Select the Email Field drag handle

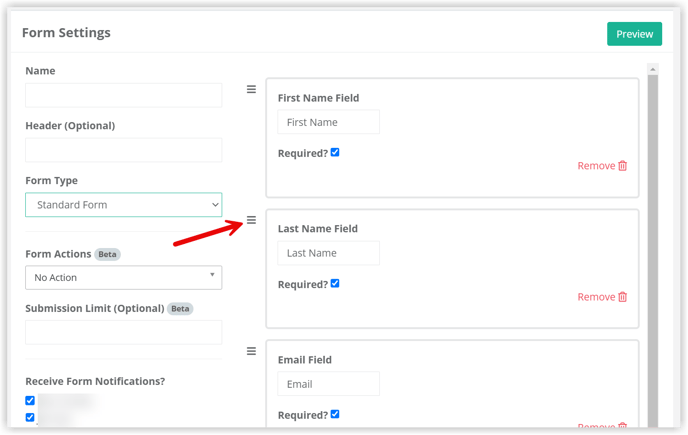point(251,351)
